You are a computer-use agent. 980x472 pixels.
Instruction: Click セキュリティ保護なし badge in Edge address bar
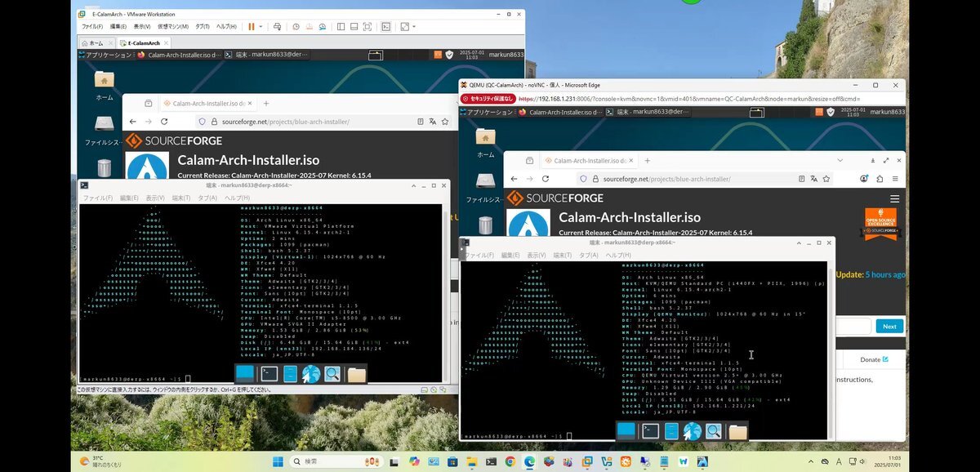(x=488, y=98)
